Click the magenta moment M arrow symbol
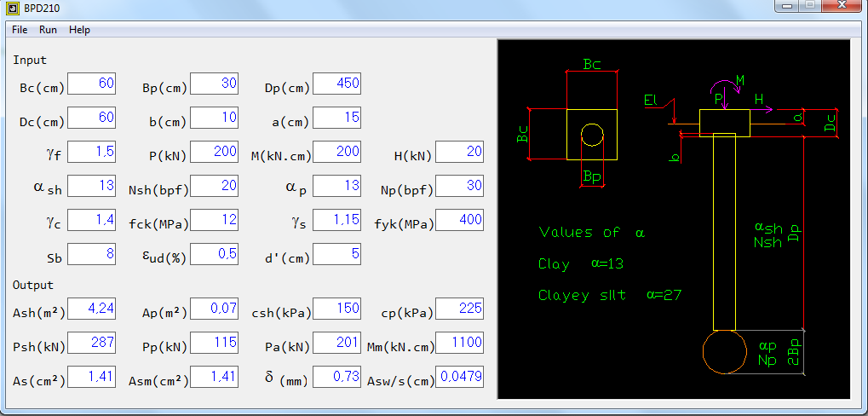Image resolution: width=868 pixels, height=416 pixels. point(725,88)
